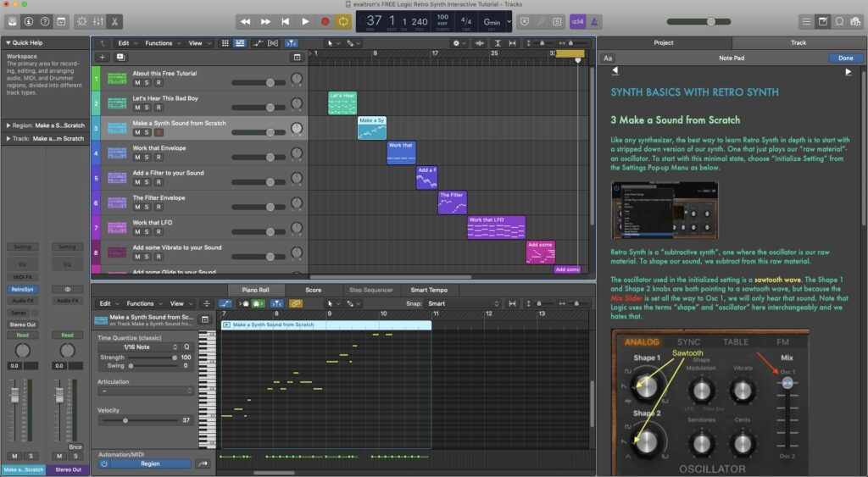The height and width of the screenshot is (477, 868).
Task: Open the Tracks area Functions menu
Action: coord(163,43)
